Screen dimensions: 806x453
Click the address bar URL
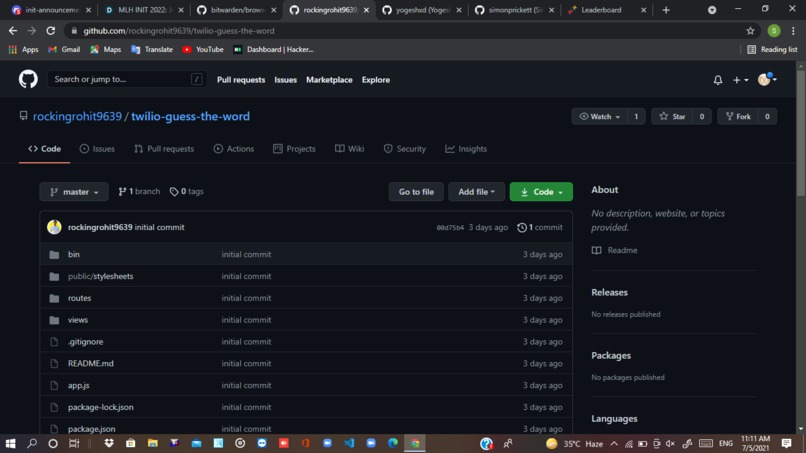tap(179, 31)
